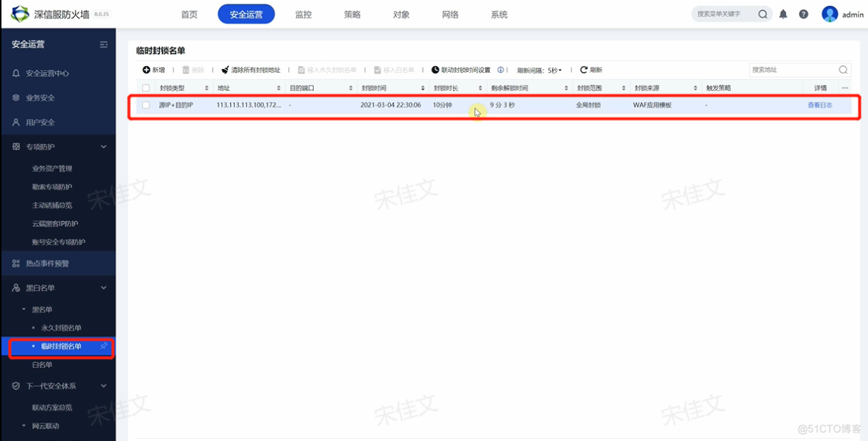Toggle the pin icon on 临时封锁名单
The width and height of the screenshot is (868, 441).
click(104, 346)
